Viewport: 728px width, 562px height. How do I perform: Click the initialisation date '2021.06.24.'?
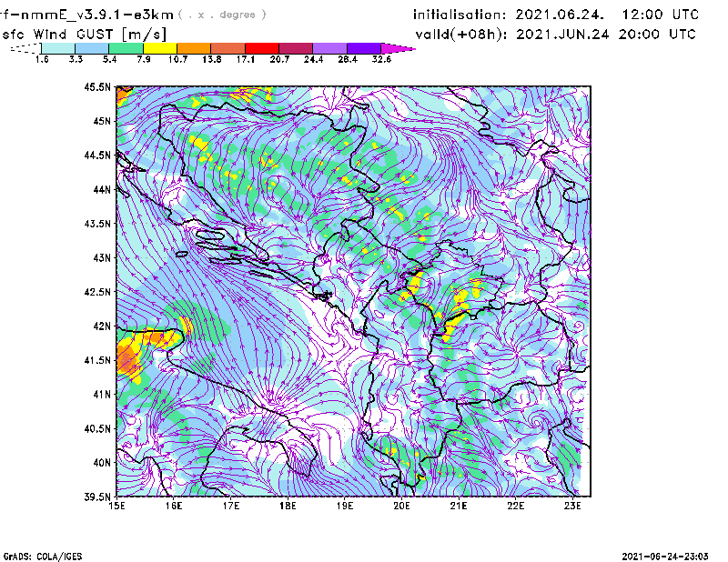560,15
